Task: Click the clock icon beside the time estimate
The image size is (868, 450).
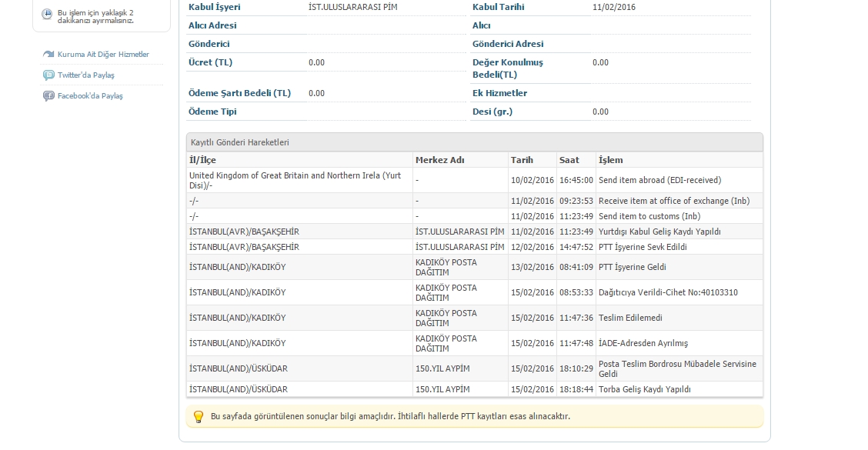Action: (47, 13)
